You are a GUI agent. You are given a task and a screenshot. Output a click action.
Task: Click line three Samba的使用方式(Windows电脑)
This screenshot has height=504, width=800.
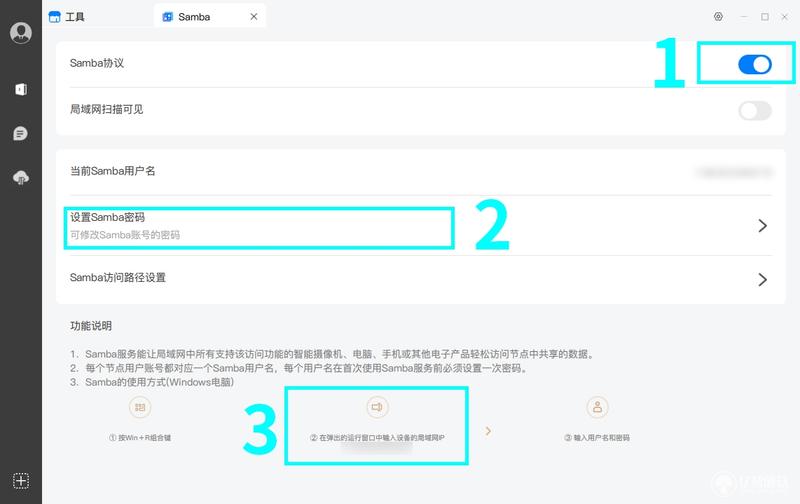[x=152, y=382]
